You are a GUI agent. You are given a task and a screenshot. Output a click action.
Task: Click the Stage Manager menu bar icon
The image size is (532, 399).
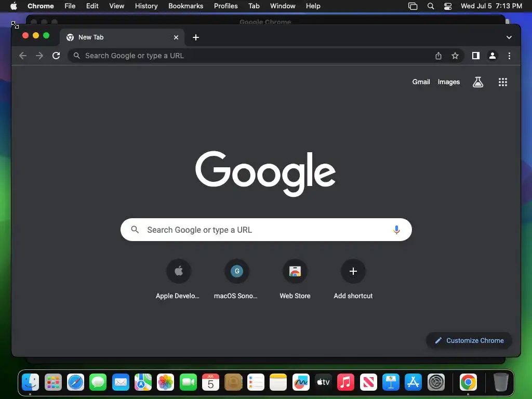tap(413, 6)
